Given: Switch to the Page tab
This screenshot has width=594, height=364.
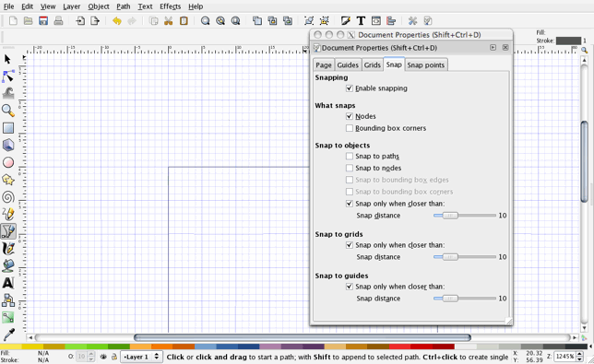Looking at the screenshot, I should click(x=324, y=65).
